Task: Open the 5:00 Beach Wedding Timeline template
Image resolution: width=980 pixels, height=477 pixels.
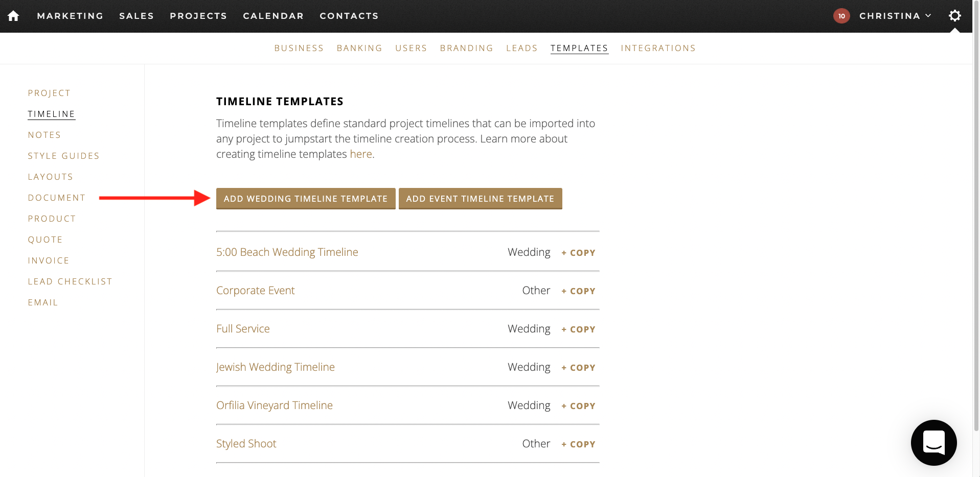Action: click(x=287, y=252)
